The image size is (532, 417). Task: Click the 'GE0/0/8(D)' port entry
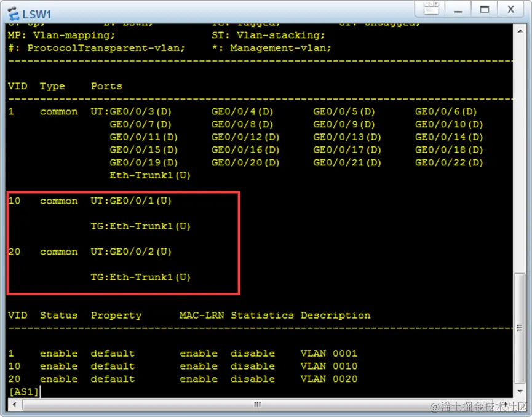coord(242,124)
